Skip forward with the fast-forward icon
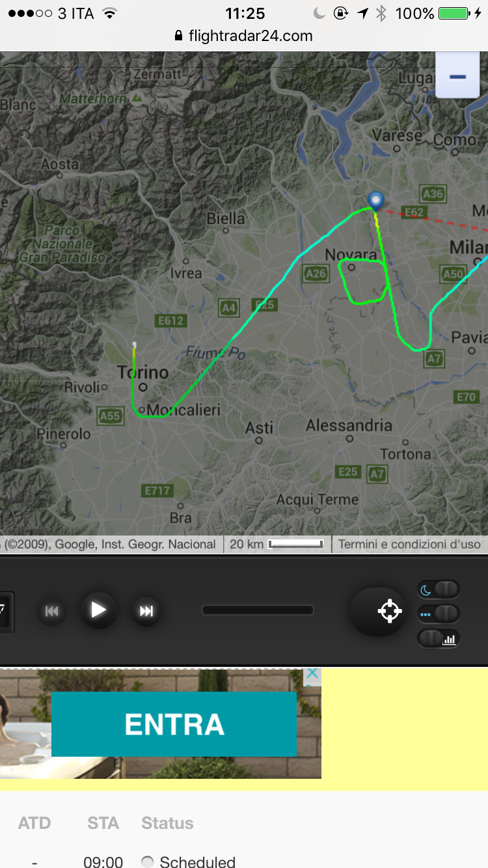 click(146, 611)
